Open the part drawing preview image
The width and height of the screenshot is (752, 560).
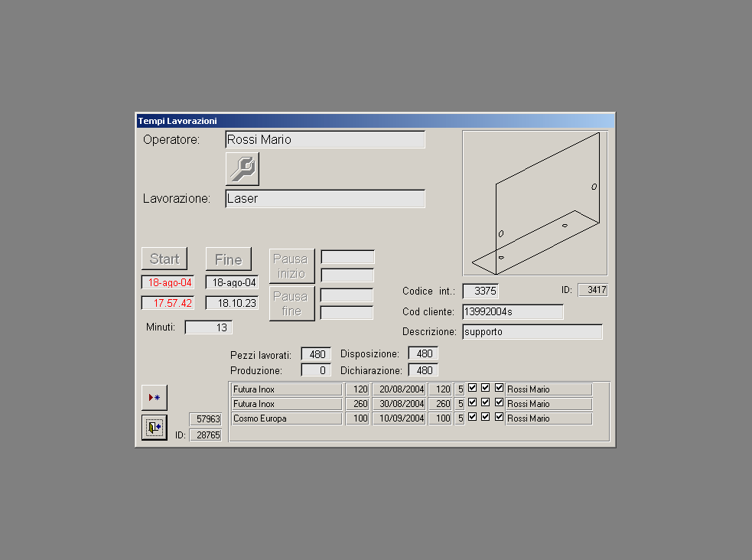(536, 203)
